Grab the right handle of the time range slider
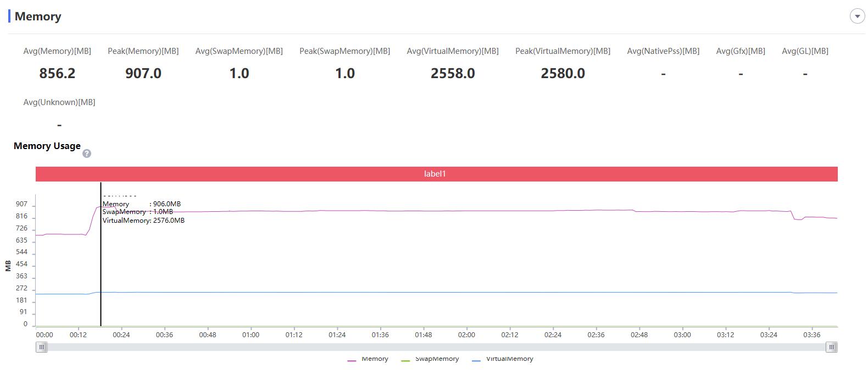Screen dimensions: 868x379 click(832, 347)
